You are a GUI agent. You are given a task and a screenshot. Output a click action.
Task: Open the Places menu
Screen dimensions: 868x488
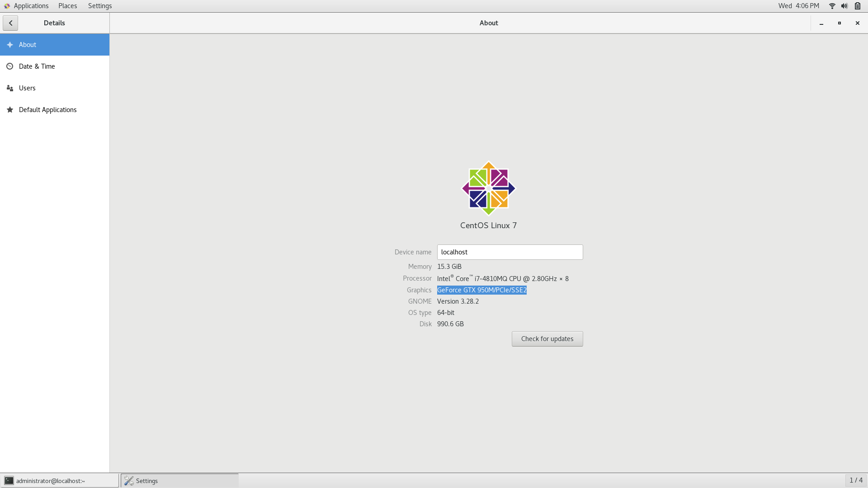[x=68, y=6]
